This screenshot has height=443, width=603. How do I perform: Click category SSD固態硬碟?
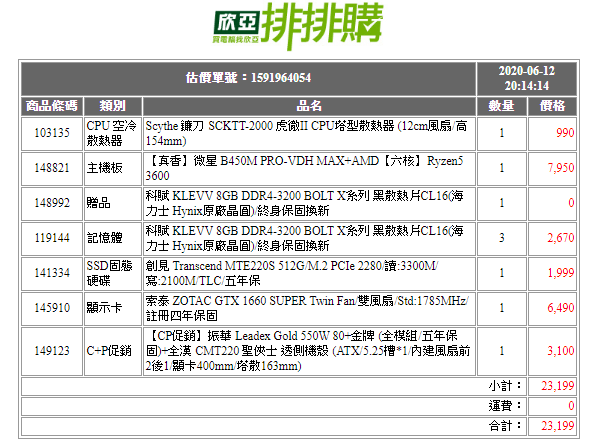pyautogui.click(x=110, y=273)
